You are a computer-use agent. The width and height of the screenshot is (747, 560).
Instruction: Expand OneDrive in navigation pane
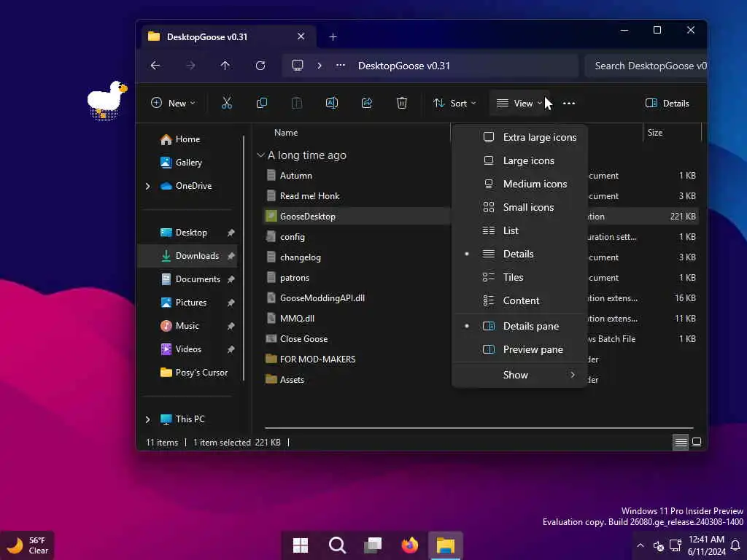coord(147,186)
